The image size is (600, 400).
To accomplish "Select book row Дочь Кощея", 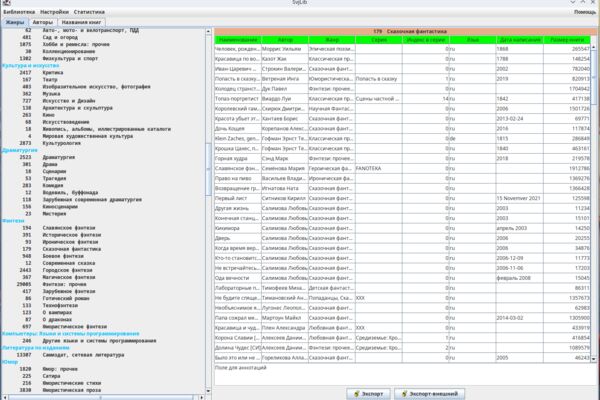I will (x=402, y=129).
